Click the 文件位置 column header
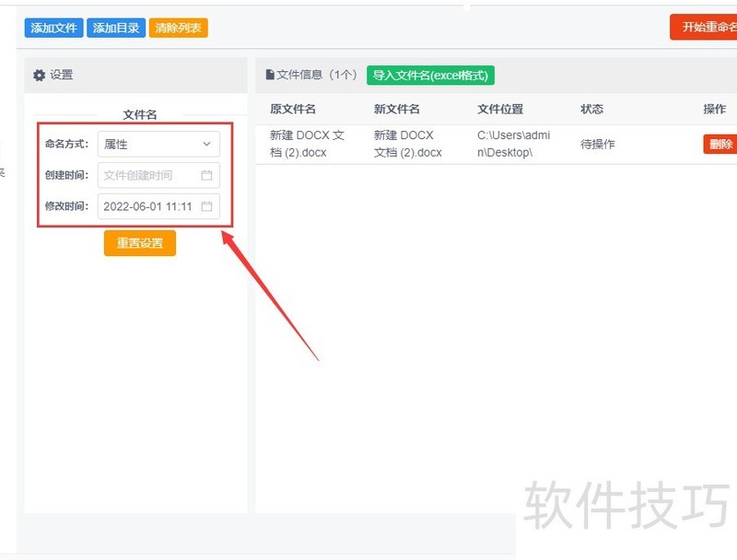The height and width of the screenshot is (560, 737). (x=500, y=109)
